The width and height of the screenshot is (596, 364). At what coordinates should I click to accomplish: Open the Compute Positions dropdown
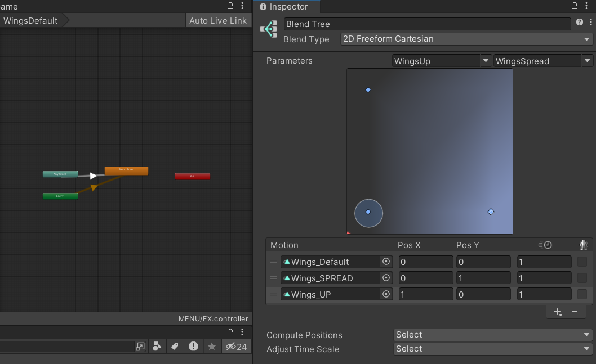(493, 335)
